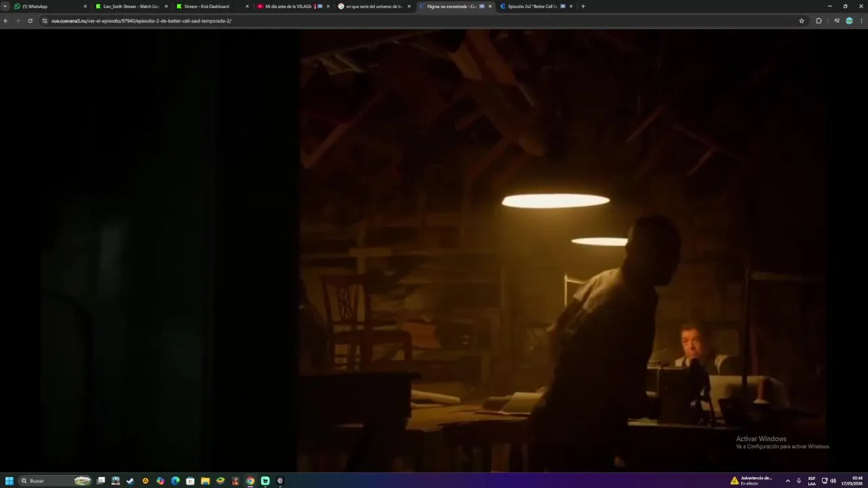Switch to the WhatsApp browser tab
This screenshot has width=868, height=488.
[51, 6]
